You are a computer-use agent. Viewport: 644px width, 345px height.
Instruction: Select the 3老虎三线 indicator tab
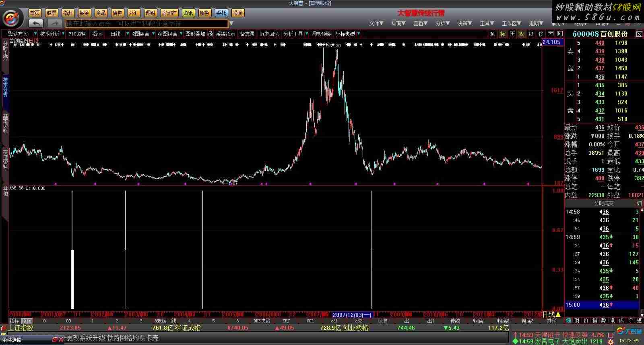(x=165, y=321)
